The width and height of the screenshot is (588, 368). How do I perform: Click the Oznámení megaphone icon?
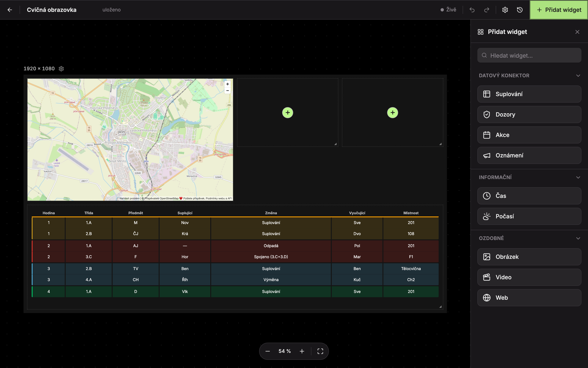click(487, 155)
